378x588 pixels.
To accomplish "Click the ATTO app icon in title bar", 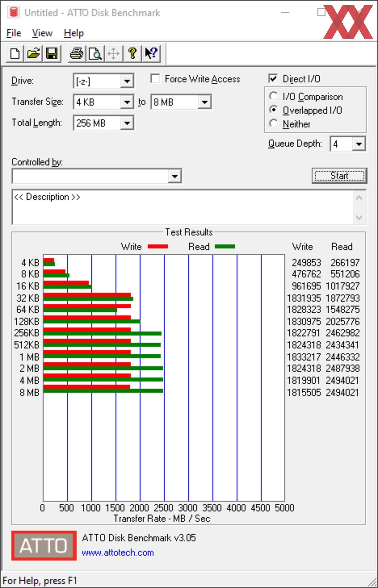I will [13, 12].
